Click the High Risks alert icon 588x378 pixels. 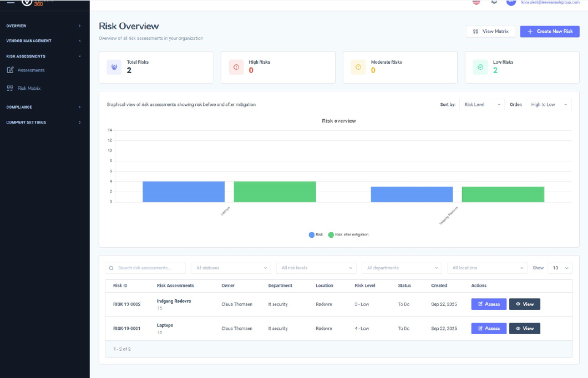(236, 67)
